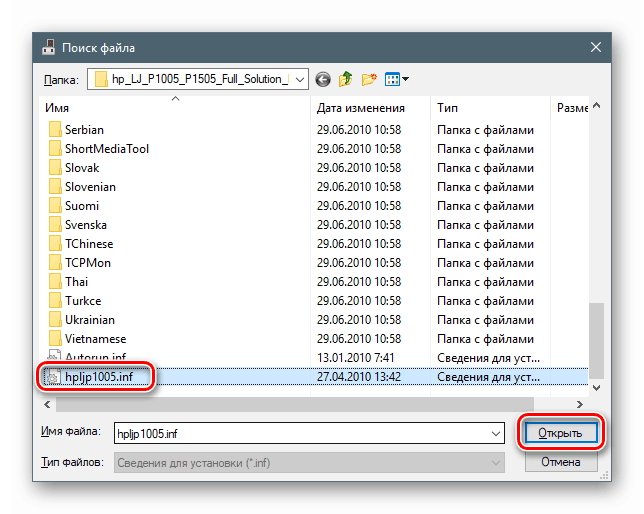Expand the view menu dropdown arrow
Viewport: 644px width, 514px height.
tap(405, 79)
